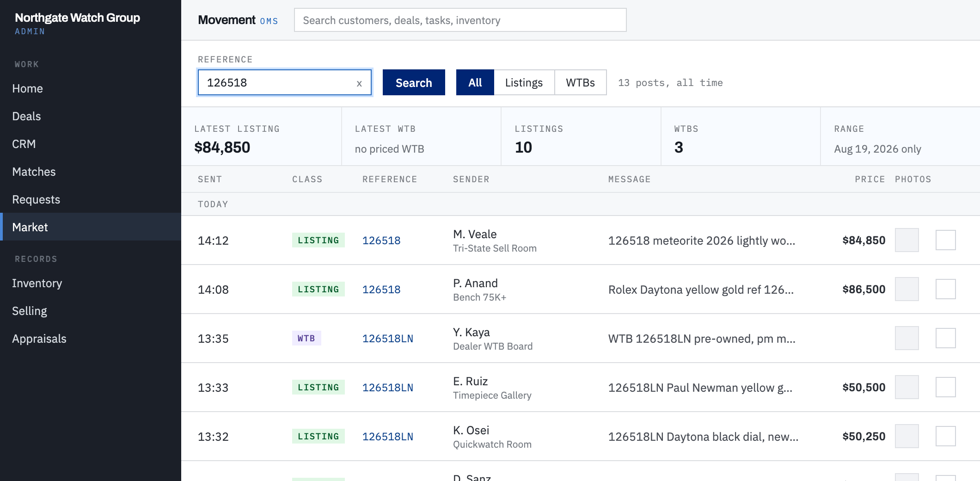Viewport: 980px width, 481px height.
Task: Click the 'no priced WTB' stat
Action: tap(389, 149)
